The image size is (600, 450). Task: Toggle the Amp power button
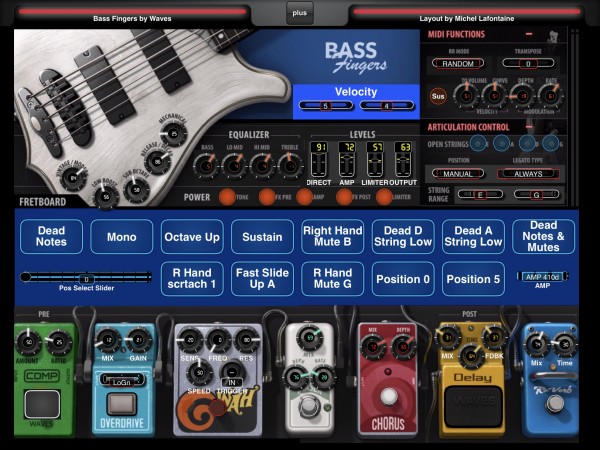tap(304, 197)
